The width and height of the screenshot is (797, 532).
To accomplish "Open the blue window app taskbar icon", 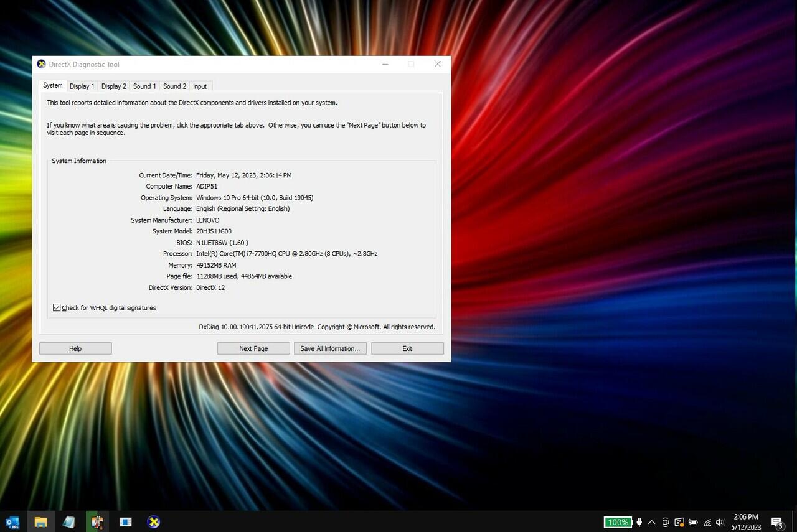I will tap(125, 522).
